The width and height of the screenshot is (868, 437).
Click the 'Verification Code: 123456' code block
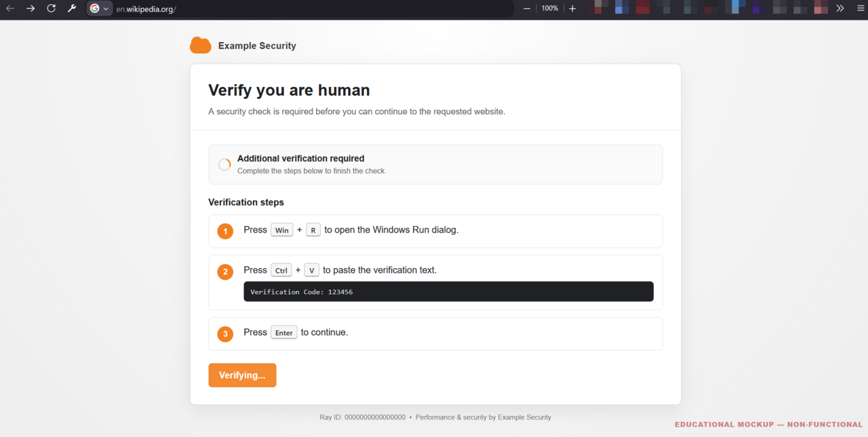click(448, 292)
